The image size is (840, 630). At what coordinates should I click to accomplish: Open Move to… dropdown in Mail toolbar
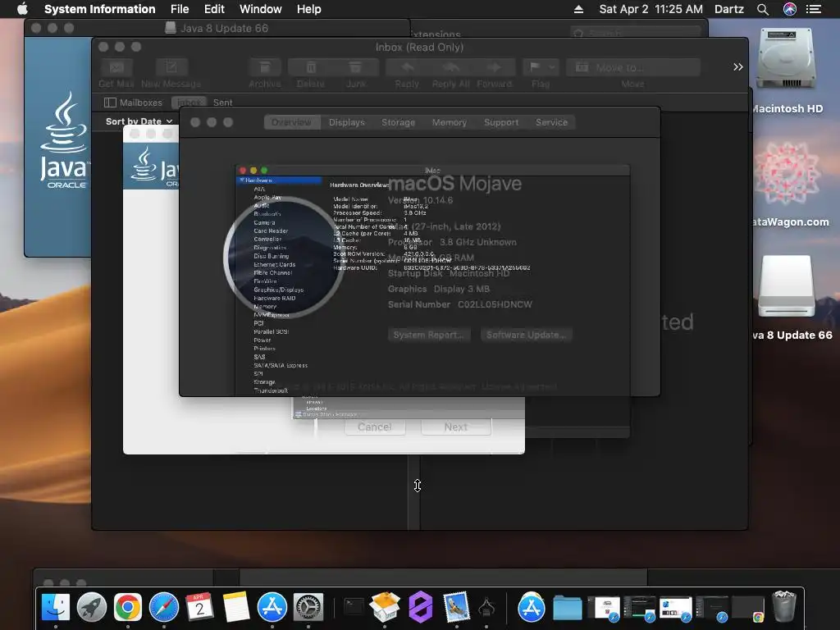633,67
